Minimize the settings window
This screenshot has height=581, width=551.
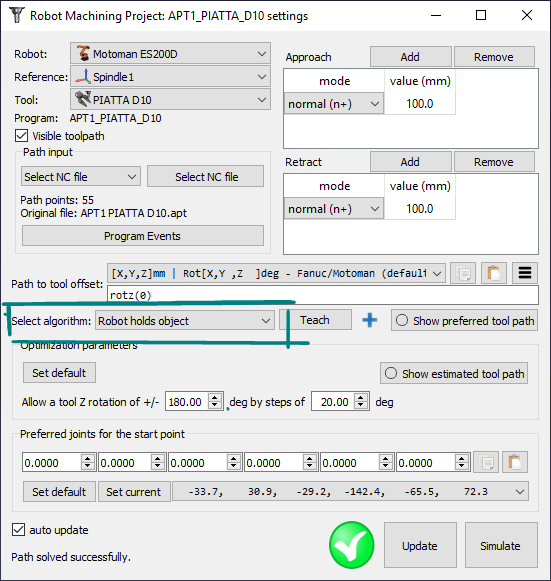coord(435,15)
